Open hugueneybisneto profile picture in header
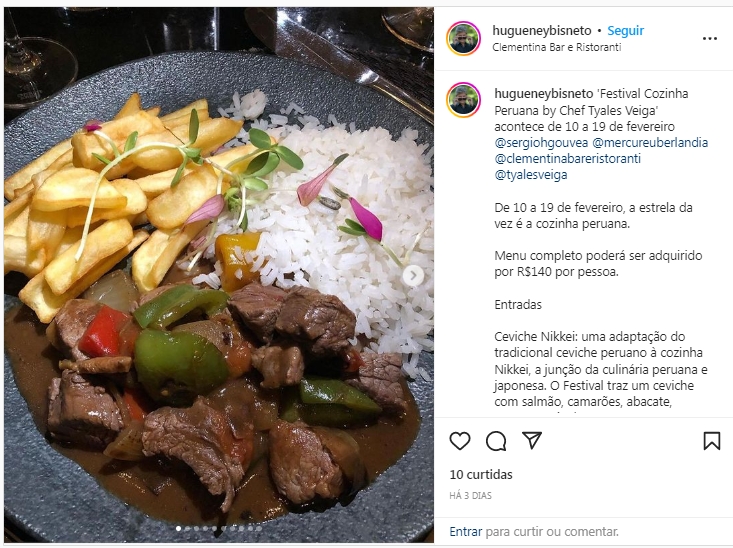This screenshot has width=733, height=548. coord(463,38)
